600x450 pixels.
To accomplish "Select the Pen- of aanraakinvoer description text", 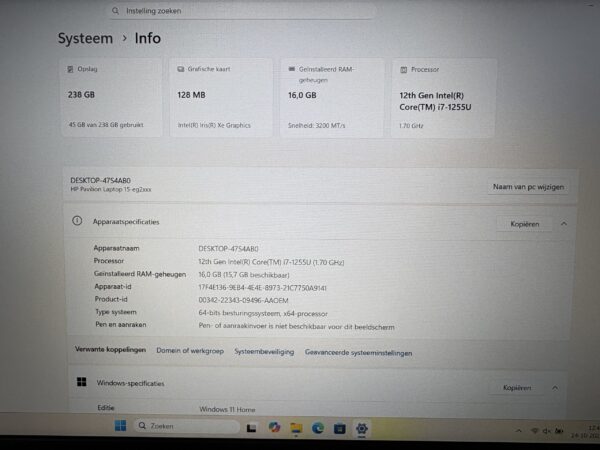I will coord(296,327).
